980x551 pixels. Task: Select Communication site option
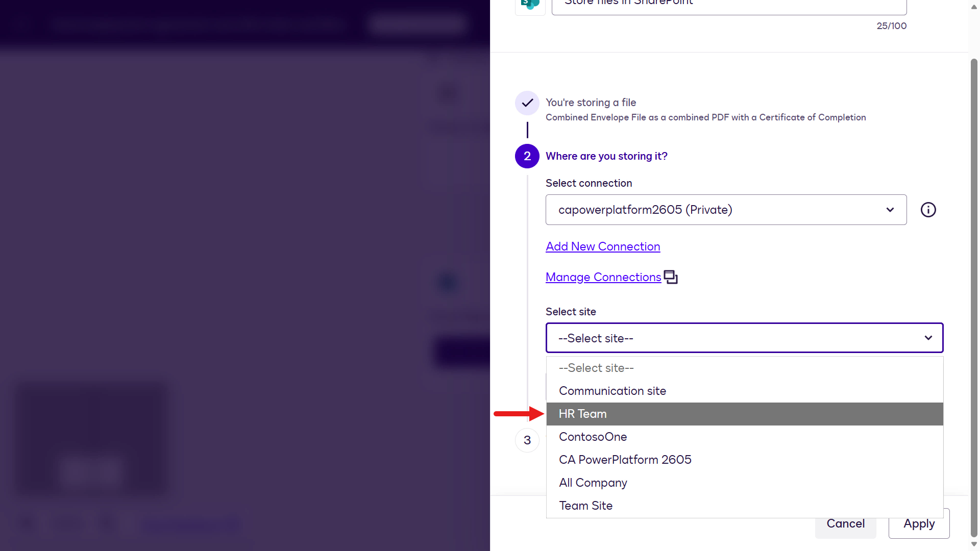coord(744,391)
